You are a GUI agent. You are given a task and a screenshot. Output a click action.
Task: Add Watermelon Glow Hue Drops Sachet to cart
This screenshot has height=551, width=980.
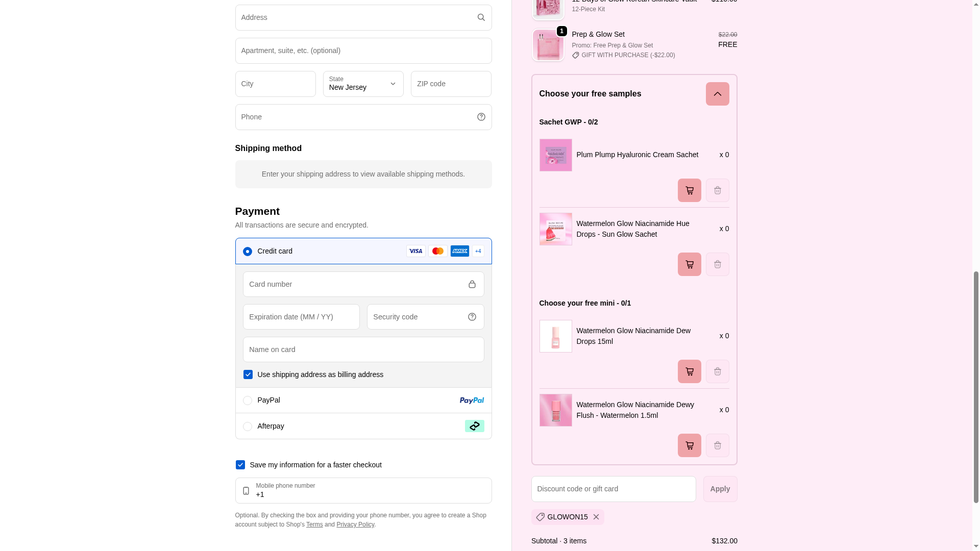[689, 264]
